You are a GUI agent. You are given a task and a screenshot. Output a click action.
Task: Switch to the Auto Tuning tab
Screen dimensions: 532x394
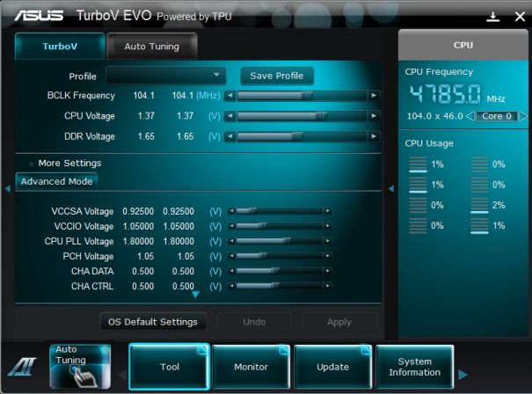click(151, 46)
